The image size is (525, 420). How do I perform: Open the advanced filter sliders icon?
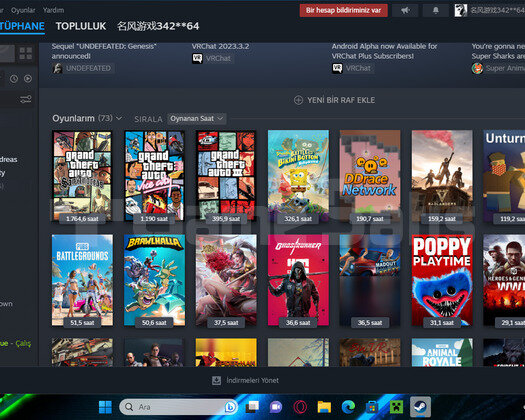(x=25, y=99)
